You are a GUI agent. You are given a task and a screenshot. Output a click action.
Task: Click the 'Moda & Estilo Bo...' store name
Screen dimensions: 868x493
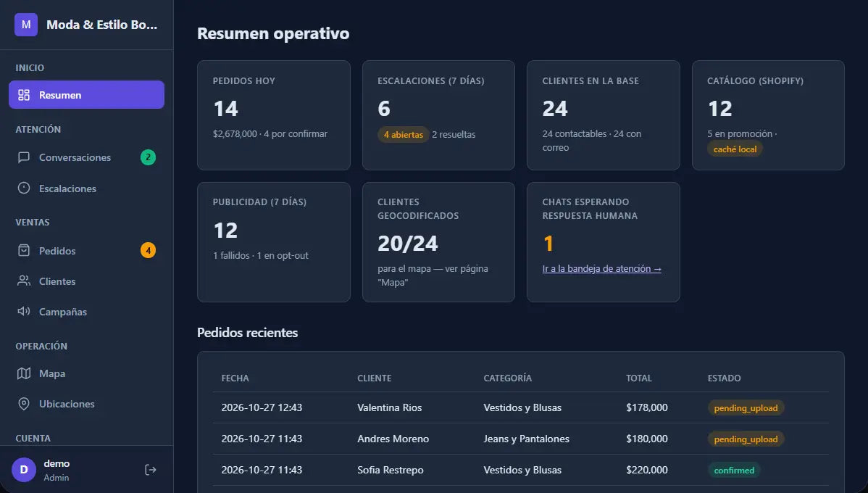pyautogui.click(x=102, y=25)
